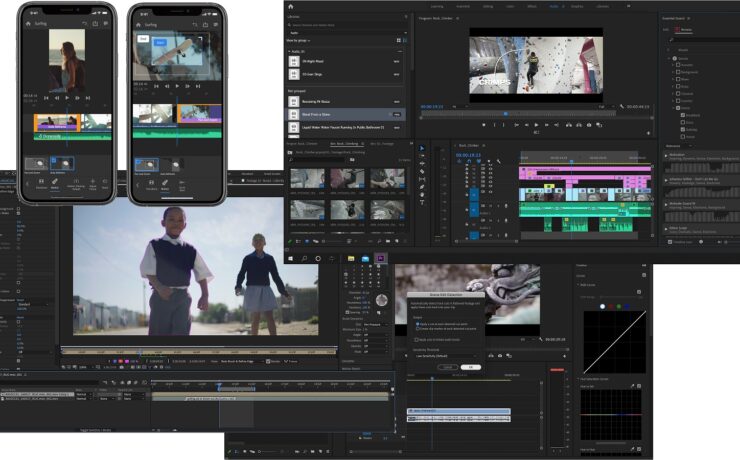Click Program monitor playhead on scrub bar
The height and width of the screenshot is (460, 740).
(x=506, y=114)
